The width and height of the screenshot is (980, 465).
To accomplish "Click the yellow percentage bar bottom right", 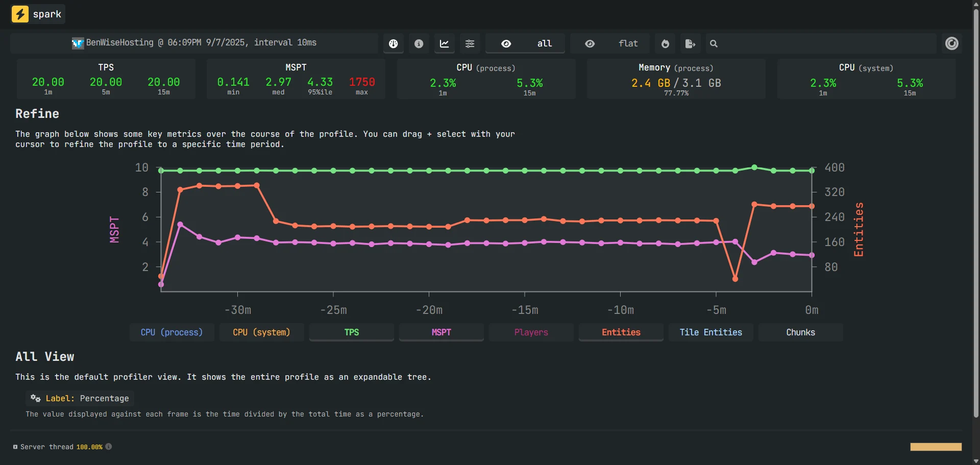I will (x=936, y=447).
